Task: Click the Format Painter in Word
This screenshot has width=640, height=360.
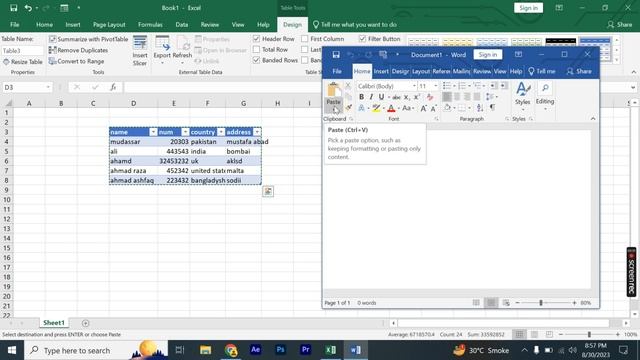Action: tap(349, 107)
